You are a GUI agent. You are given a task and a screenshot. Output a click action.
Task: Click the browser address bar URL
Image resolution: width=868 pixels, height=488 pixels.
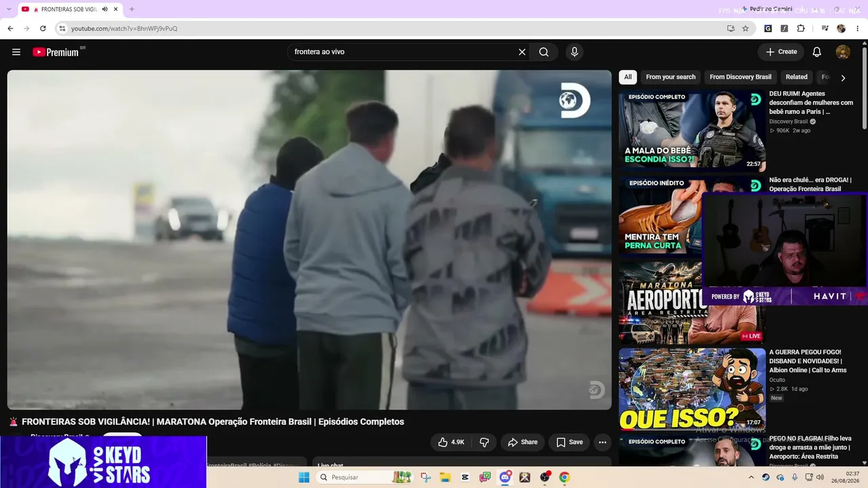pyautogui.click(x=124, y=28)
